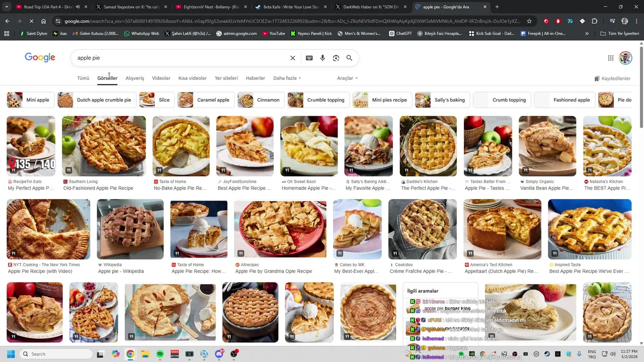644x362 pixels.
Task: Open the Yer siteleri tab
Action: 226,78
